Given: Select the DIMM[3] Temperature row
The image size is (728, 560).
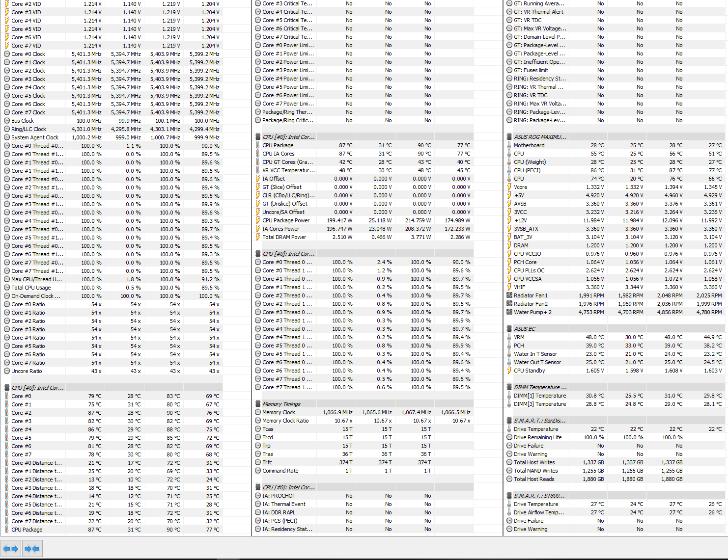Looking at the screenshot, I should pyautogui.click(x=615, y=404).
